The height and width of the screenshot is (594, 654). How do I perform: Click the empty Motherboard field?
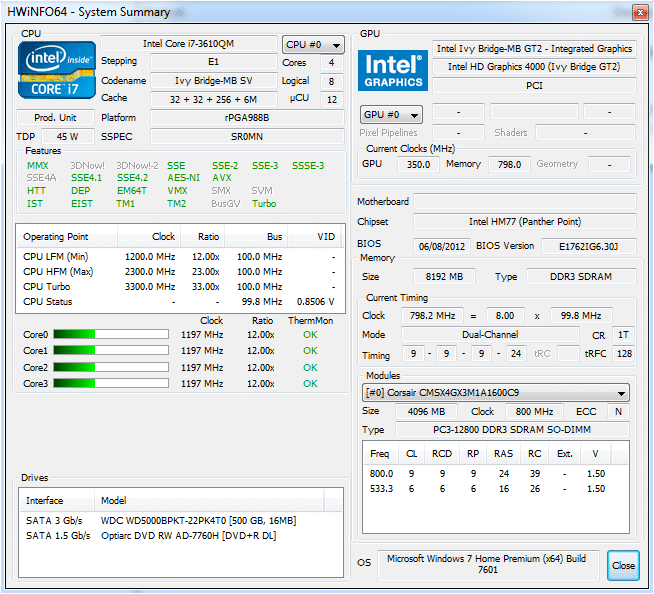[525, 201]
